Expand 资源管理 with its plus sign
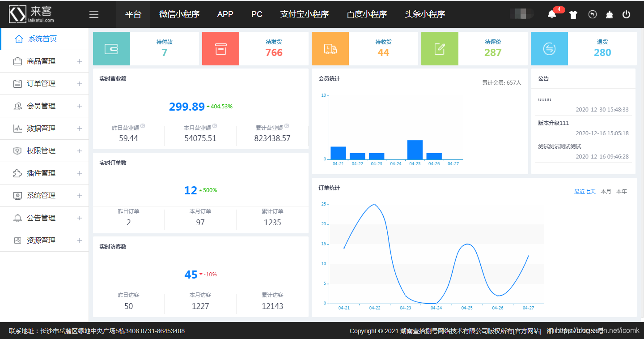Viewport: 644px width, 339px height. click(x=80, y=240)
